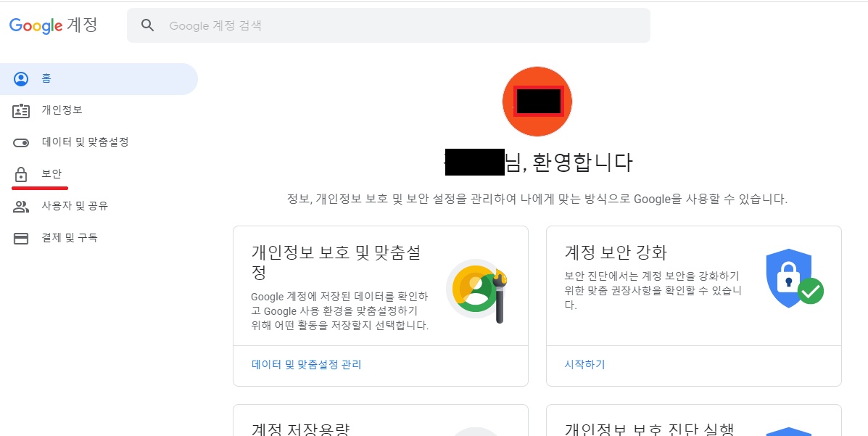The height and width of the screenshot is (436, 868).
Task: Click the search magnifier icon
Action: click(x=147, y=25)
